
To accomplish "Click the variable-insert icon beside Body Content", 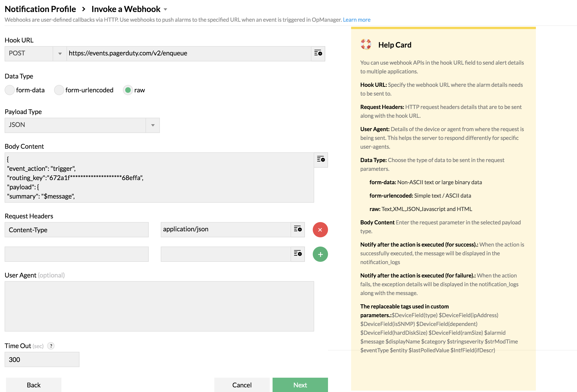I will [x=321, y=160].
